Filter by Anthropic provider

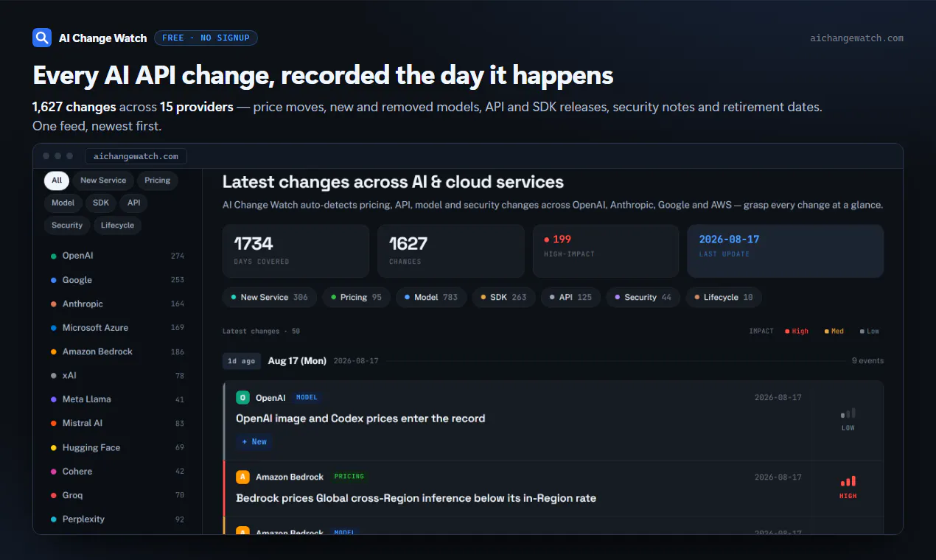pyautogui.click(x=117, y=304)
